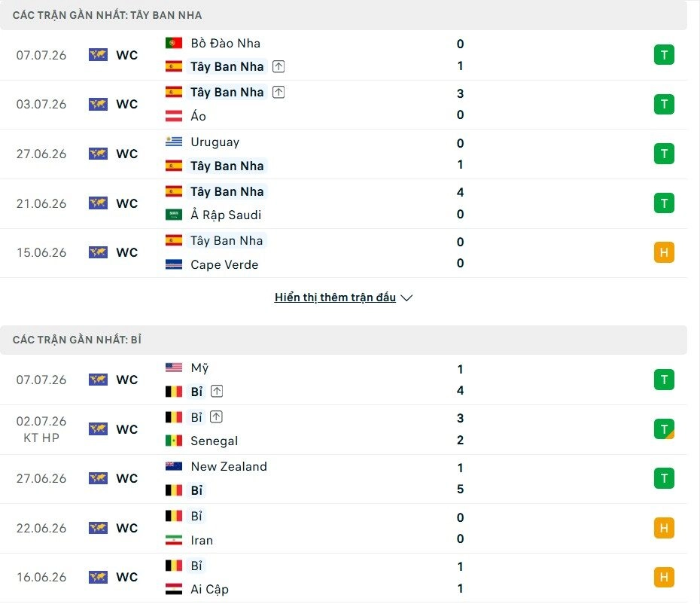
Task: Click the T badge with penalty marker for Senegal match
Action: coord(664,429)
